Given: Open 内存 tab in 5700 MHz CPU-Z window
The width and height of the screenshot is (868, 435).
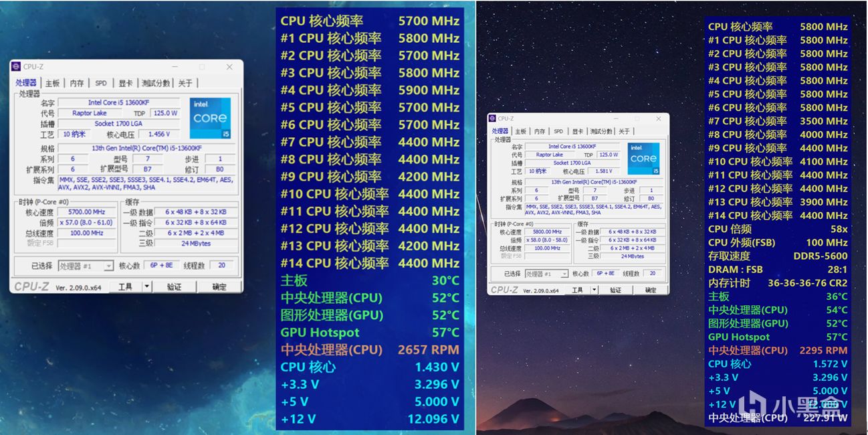Looking at the screenshot, I should [x=77, y=83].
